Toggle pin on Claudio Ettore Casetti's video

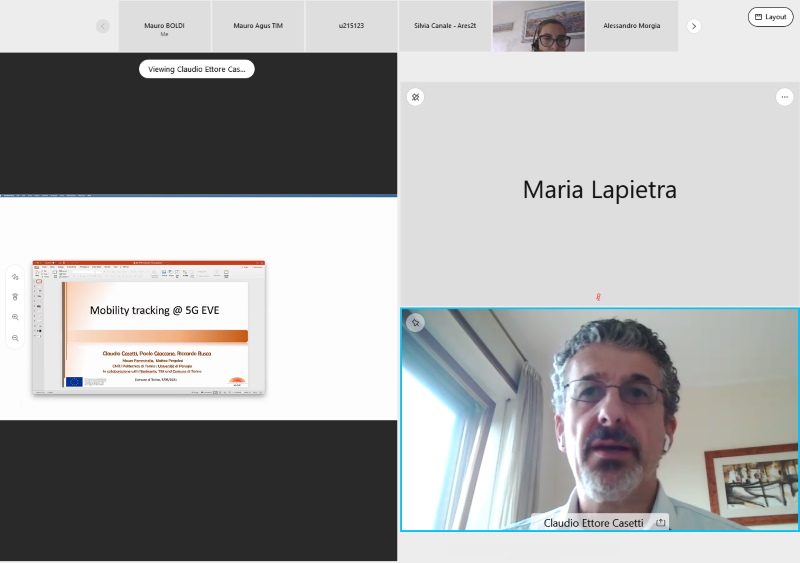[415, 322]
